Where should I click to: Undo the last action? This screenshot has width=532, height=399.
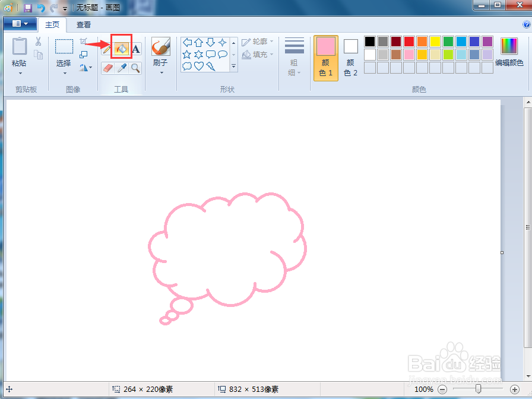[41, 8]
